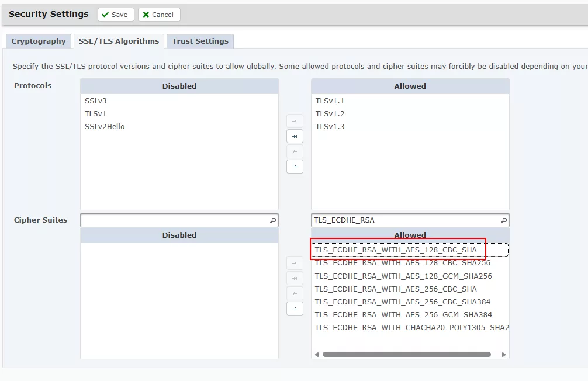This screenshot has height=381, width=588.
Task: Select the TLSv1 disabled protocol
Action: pos(179,113)
